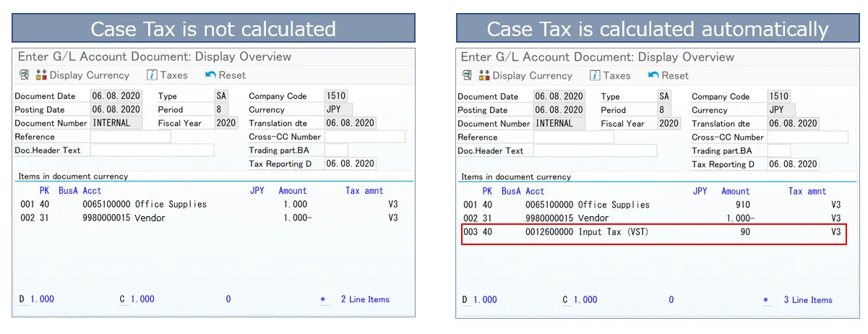Click the Document Date field in left panel
The width and height of the screenshot is (868, 334).
[116, 96]
